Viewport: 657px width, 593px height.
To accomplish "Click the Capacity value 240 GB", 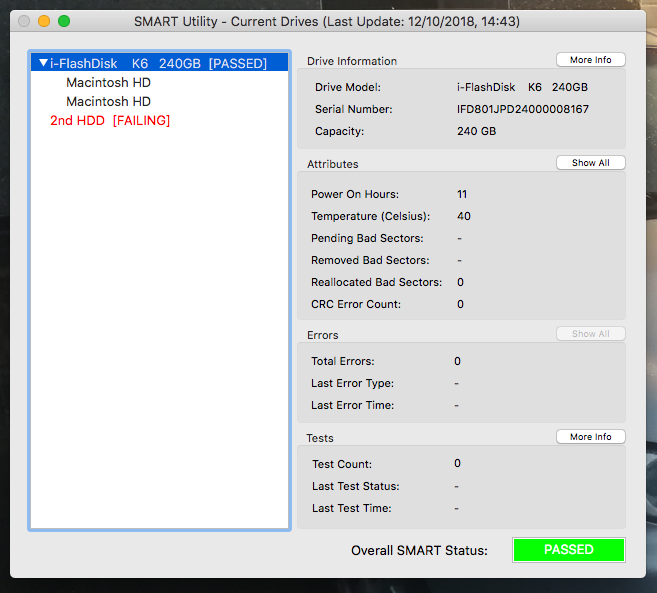I will [476, 131].
